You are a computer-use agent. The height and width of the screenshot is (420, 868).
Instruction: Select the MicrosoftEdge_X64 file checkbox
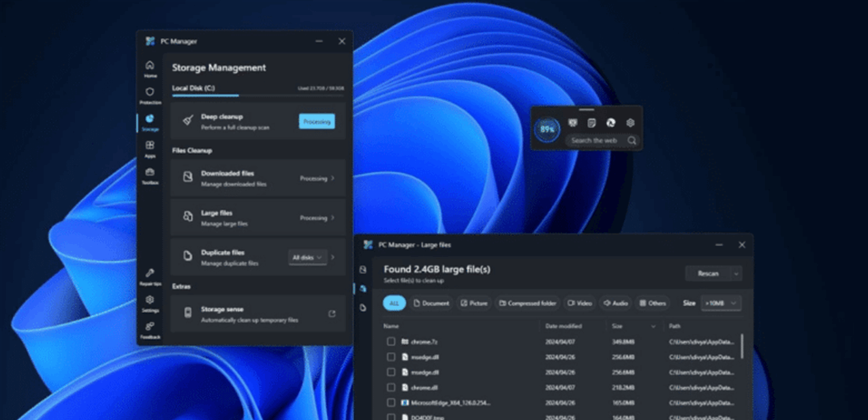click(391, 404)
